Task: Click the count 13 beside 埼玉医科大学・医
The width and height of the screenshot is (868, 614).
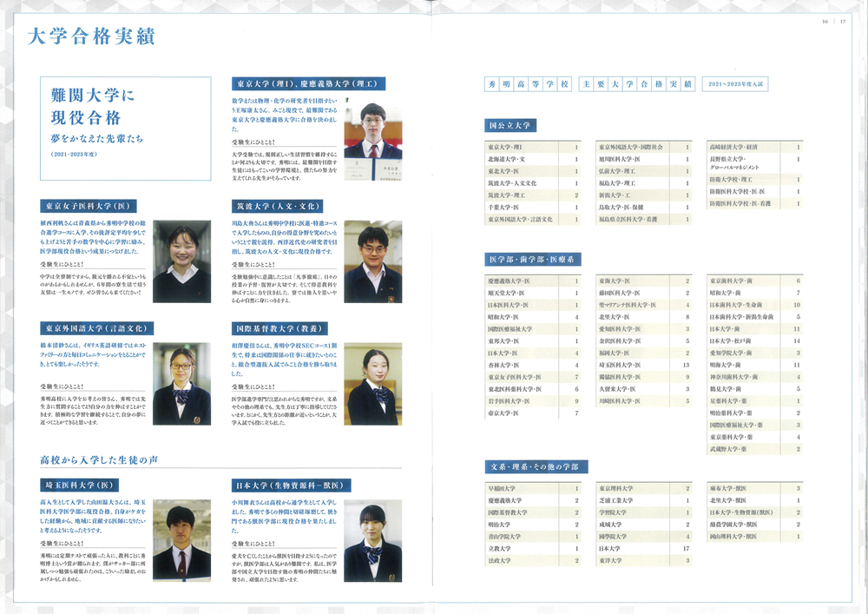Action: pos(686,366)
